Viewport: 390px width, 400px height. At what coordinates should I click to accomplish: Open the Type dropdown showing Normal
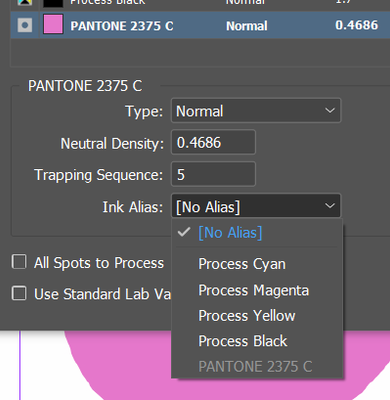256,111
